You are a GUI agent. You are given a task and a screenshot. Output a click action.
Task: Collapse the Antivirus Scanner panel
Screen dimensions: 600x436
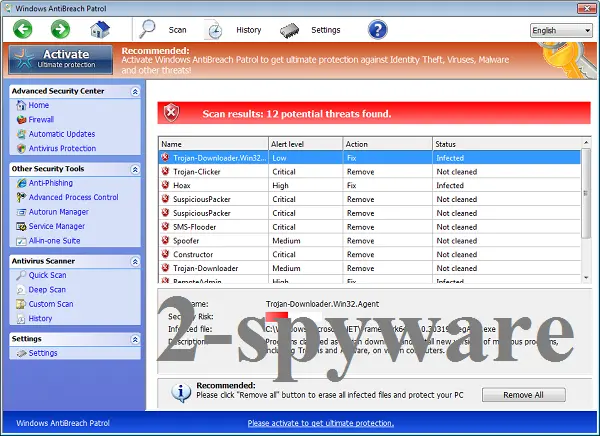135,261
